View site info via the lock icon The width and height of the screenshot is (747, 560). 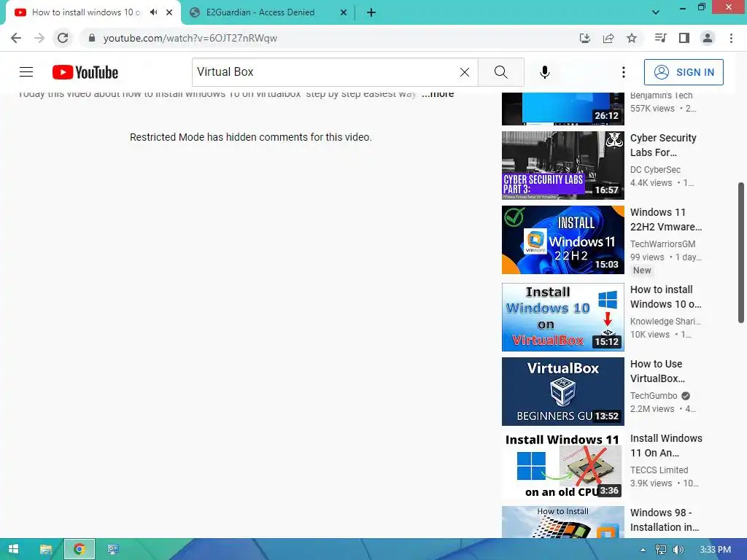(92, 38)
